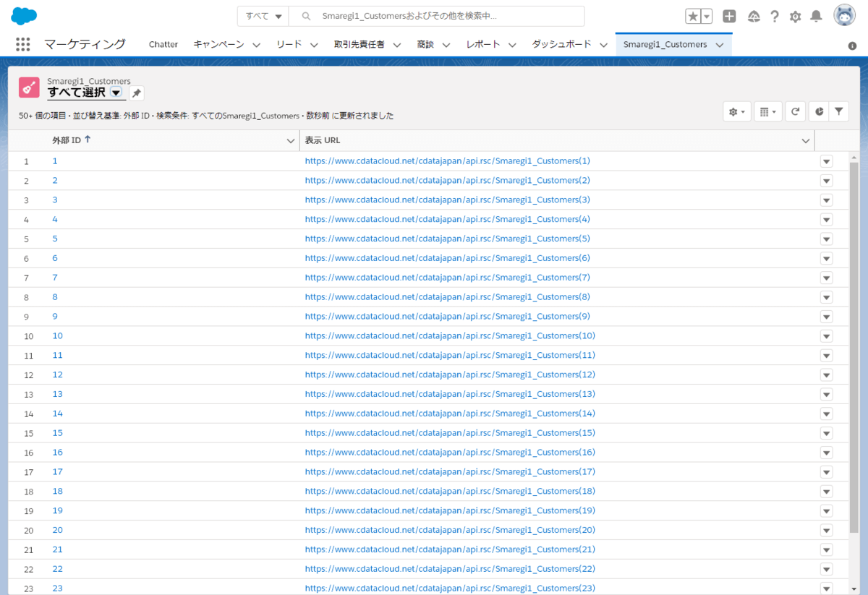The width and height of the screenshot is (868, 595).
Task: Open the App Launcher grid icon
Action: (22, 44)
